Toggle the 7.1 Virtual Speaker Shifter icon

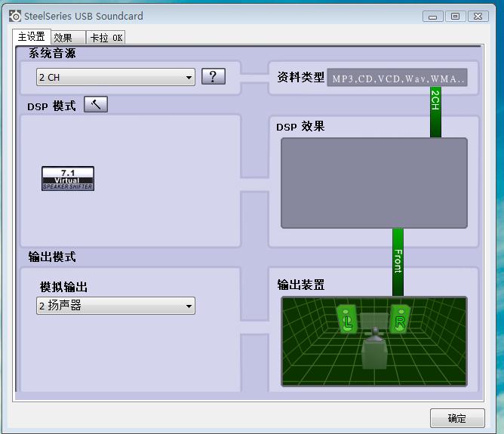coord(68,179)
